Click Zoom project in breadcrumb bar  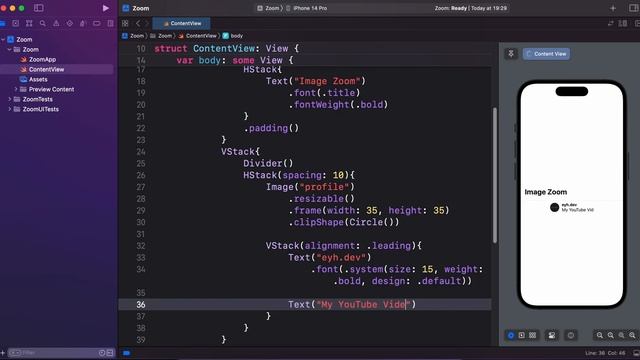tap(133, 36)
